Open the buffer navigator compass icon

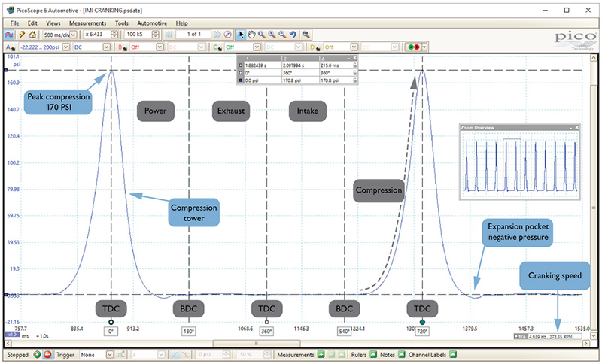point(228,35)
